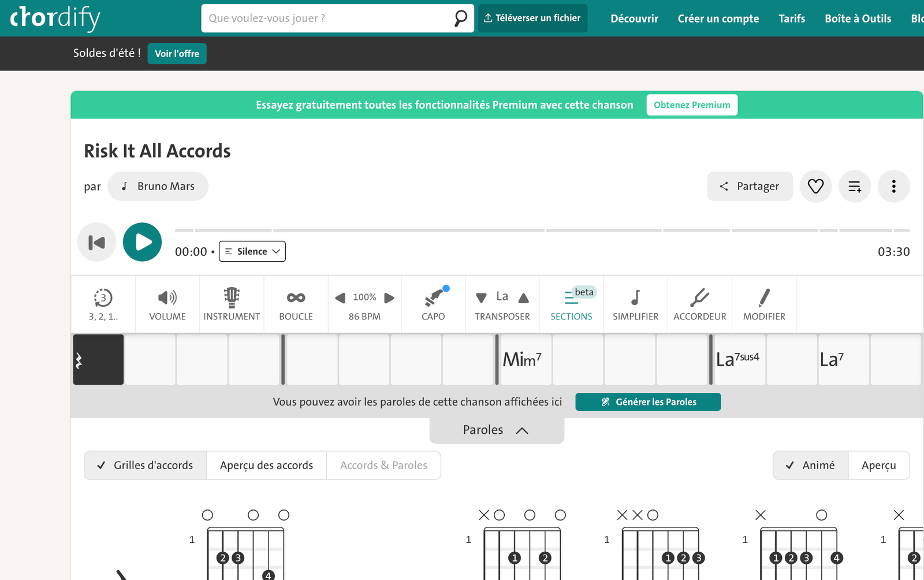Toggle the 3, 2, 1 count-in
Screen dimensions: 924x580
(x=103, y=304)
